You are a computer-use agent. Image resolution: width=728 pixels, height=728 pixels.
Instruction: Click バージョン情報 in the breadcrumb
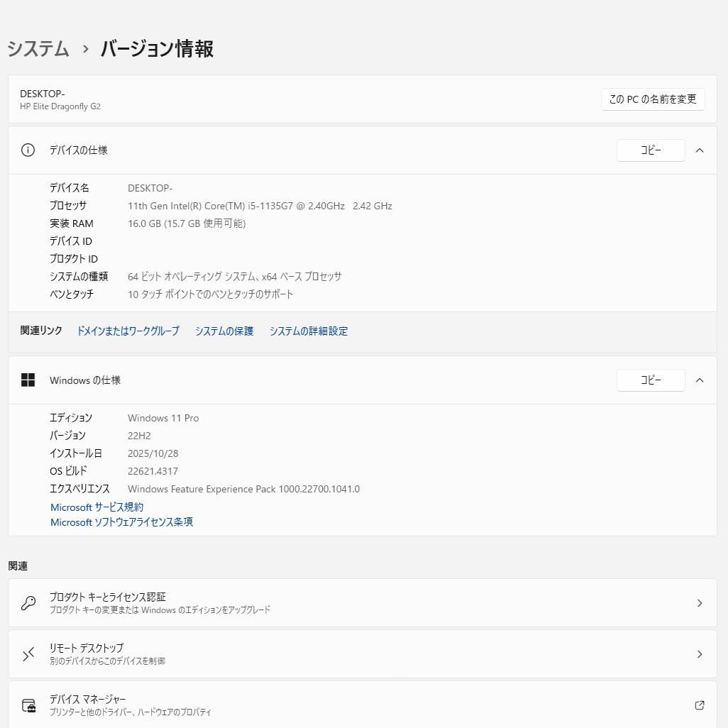click(x=156, y=48)
